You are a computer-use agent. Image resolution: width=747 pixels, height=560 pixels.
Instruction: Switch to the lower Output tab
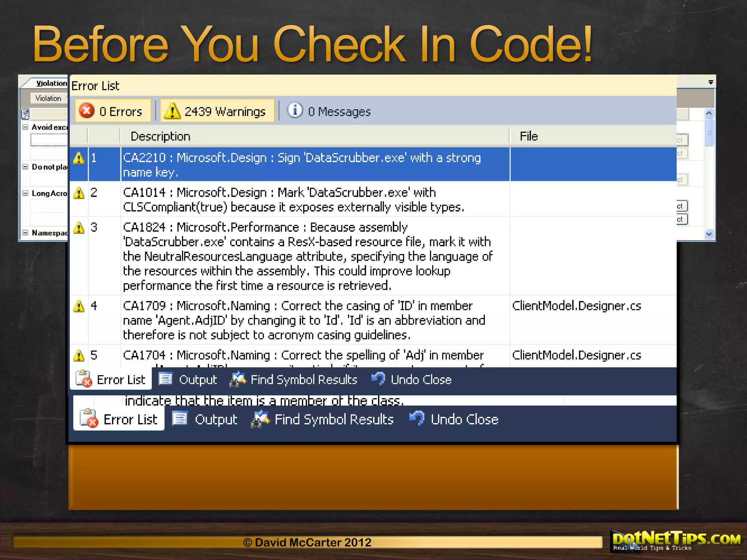(205, 419)
